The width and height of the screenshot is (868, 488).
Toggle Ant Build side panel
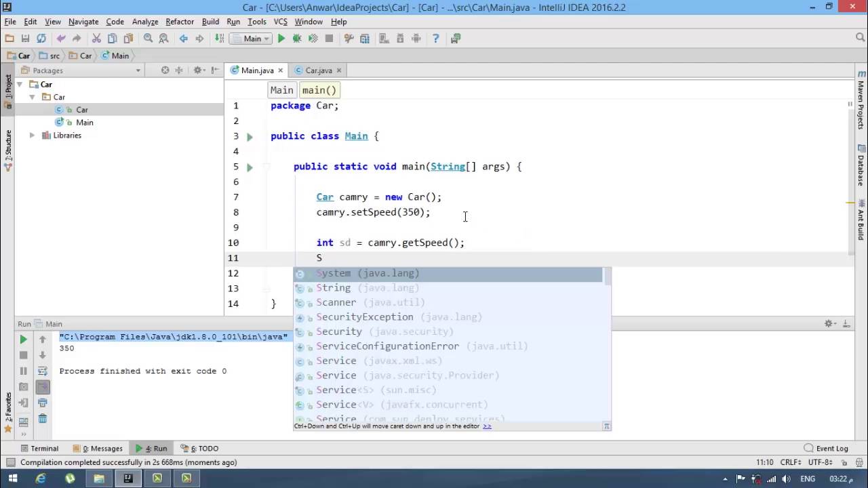tap(861, 221)
